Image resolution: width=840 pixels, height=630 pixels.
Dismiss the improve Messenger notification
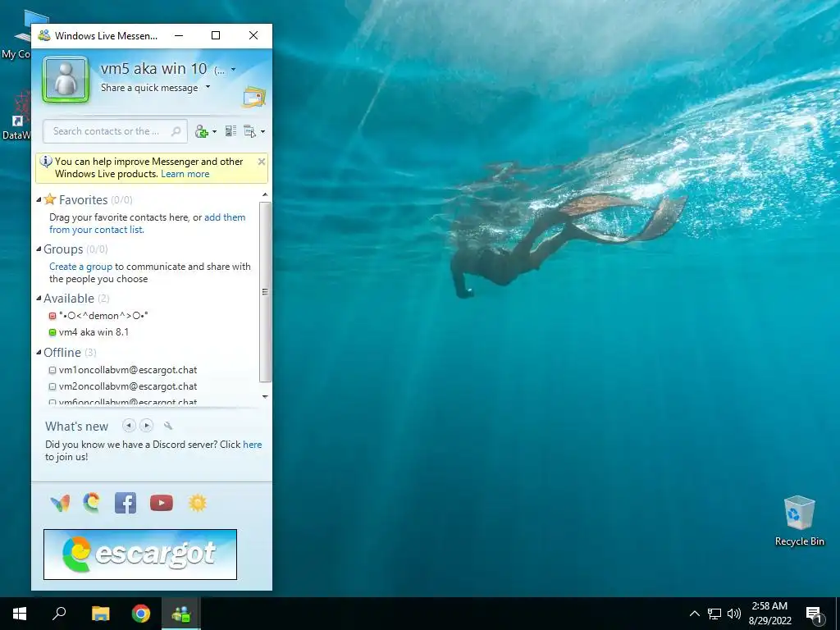point(262,162)
